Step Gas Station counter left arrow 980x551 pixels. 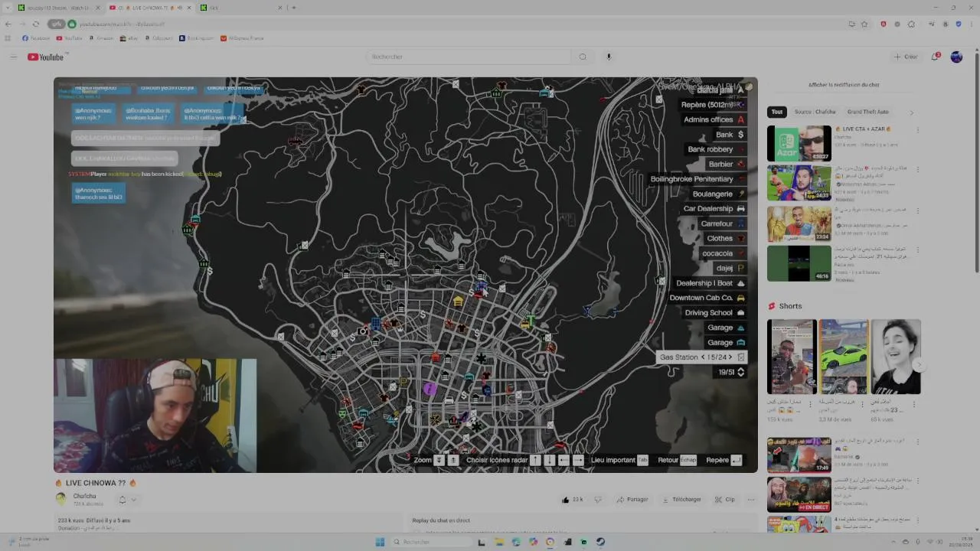tap(703, 357)
